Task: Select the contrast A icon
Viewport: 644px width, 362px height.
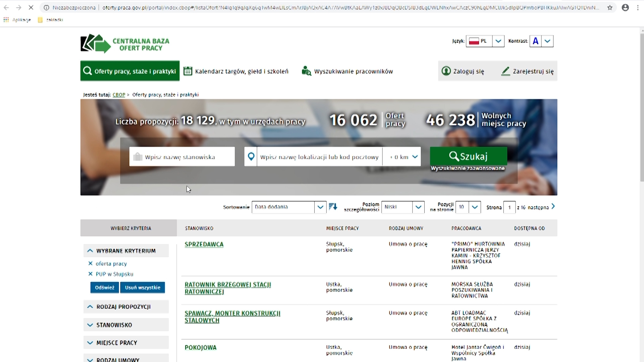Action: [x=535, y=41]
